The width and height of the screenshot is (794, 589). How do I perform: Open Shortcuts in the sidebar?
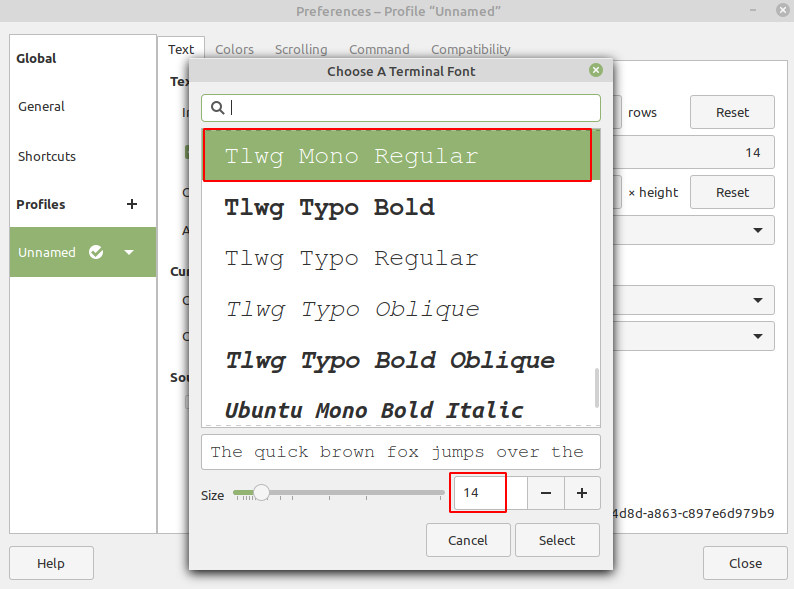(47, 156)
